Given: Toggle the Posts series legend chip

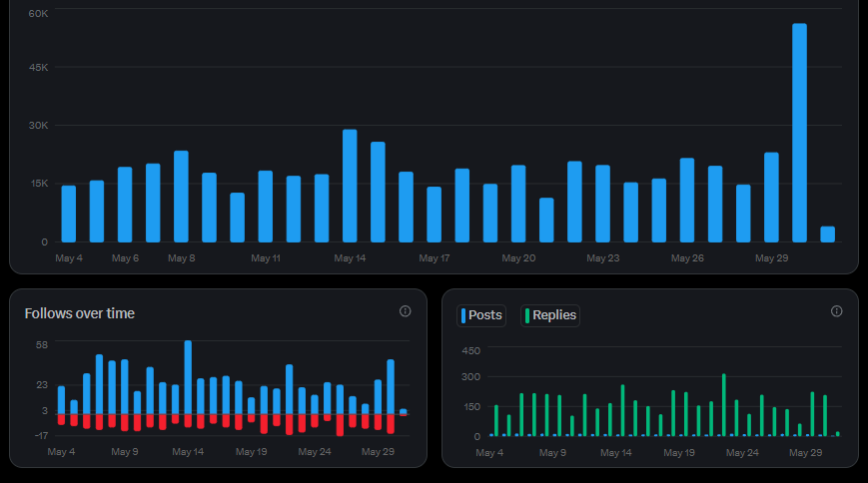Looking at the screenshot, I should click(x=481, y=315).
